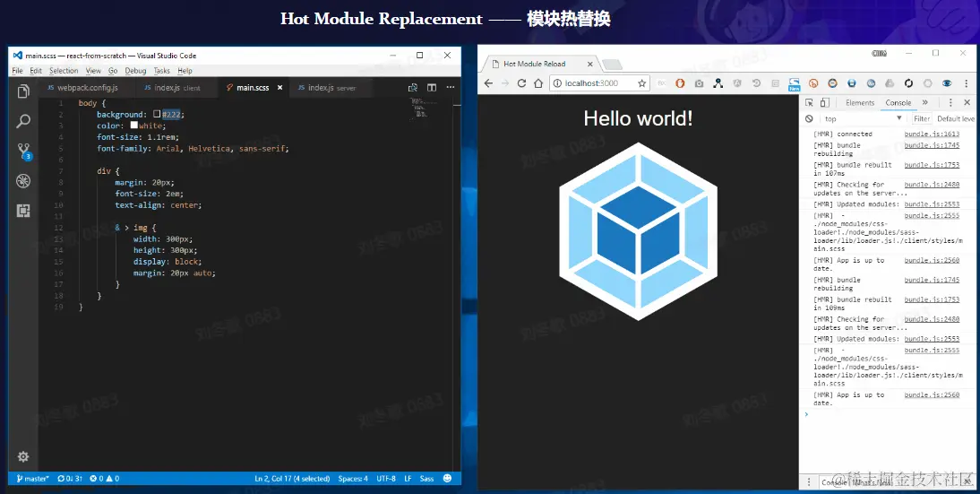Split the VS Code editor
980x494 pixels.
pyautogui.click(x=432, y=88)
